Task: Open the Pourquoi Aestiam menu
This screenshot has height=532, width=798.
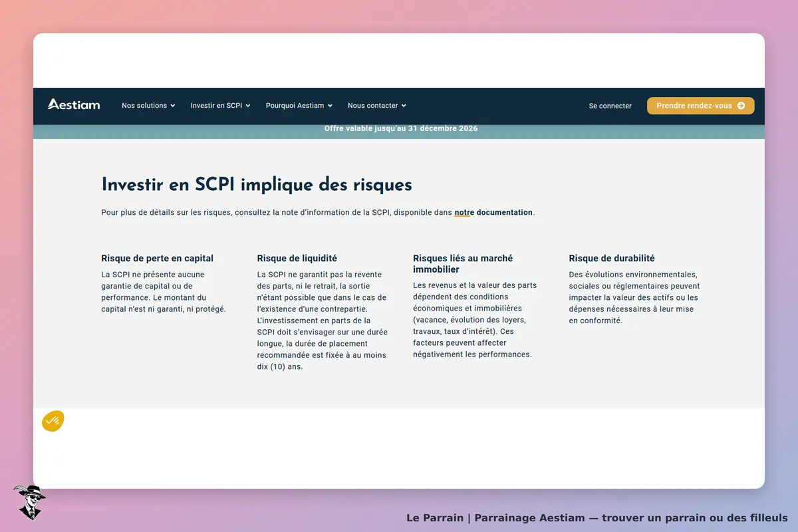Action: [299, 106]
